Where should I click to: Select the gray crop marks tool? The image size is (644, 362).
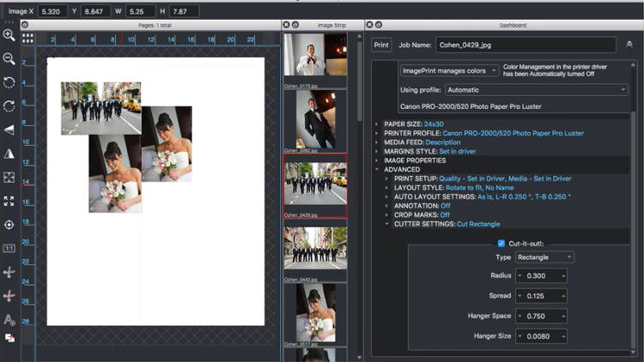pyautogui.click(x=9, y=272)
